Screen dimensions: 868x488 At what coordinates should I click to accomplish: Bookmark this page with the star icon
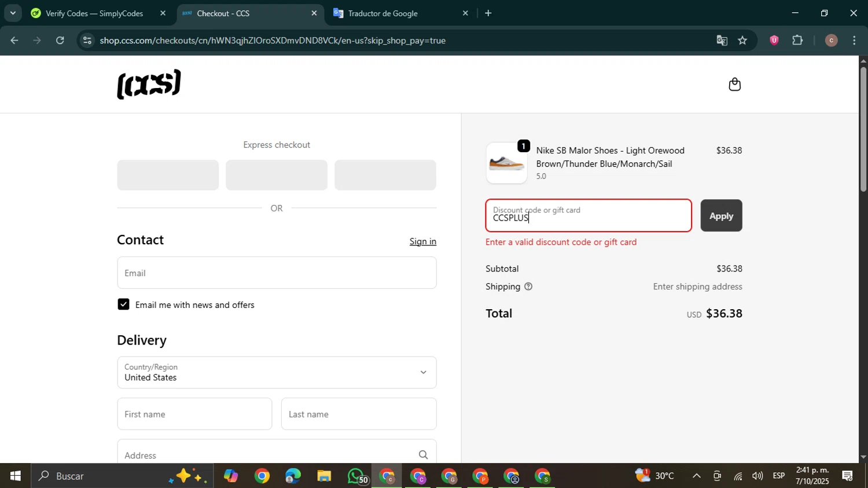742,41
